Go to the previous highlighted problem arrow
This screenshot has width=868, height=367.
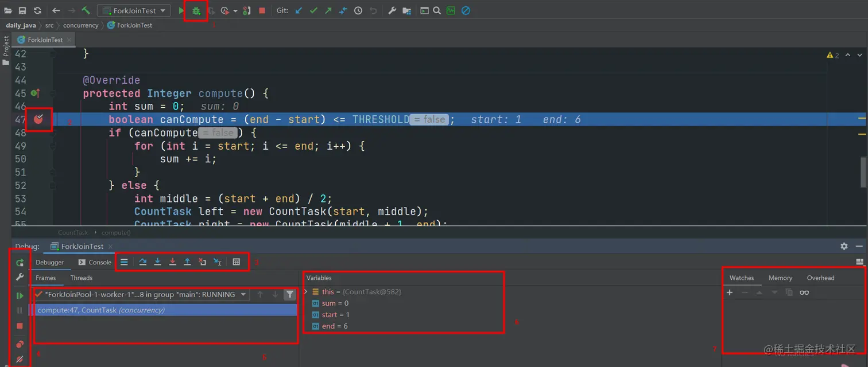click(848, 55)
